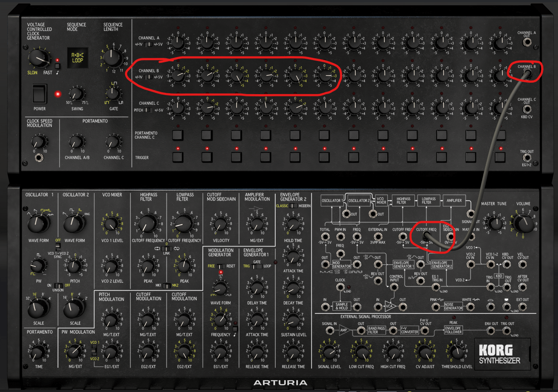The height and width of the screenshot is (392, 558).
Task: Click the Voltage Controlled Clock Generator knob
Action: [x=40, y=58]
